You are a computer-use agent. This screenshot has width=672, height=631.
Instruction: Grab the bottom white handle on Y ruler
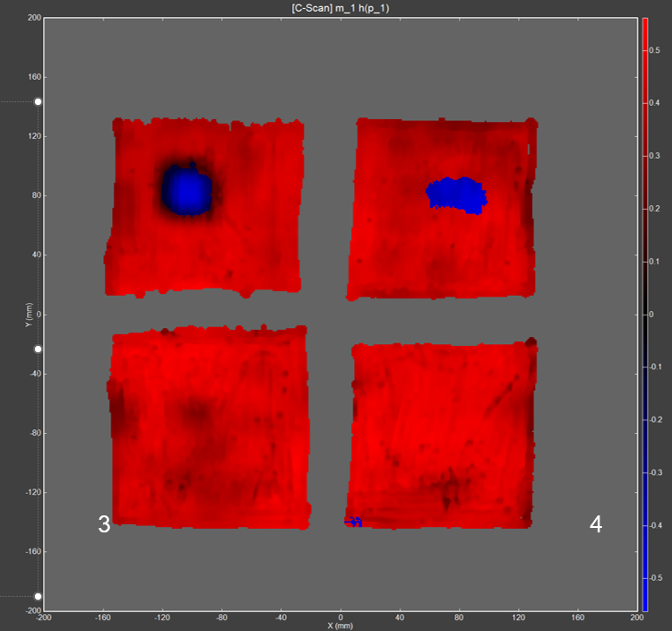click(x=38, y=596)
